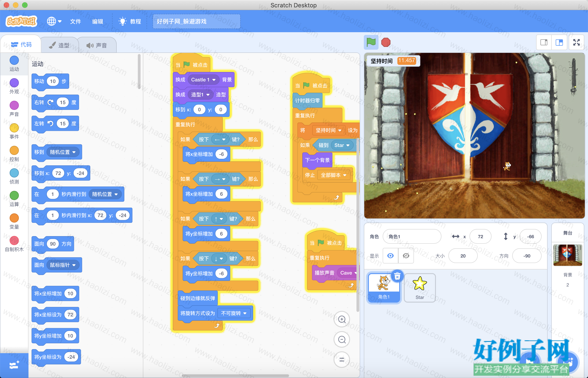Click the Scratch logo
This screenshot has width=588, height=378.
click(21, 21)
